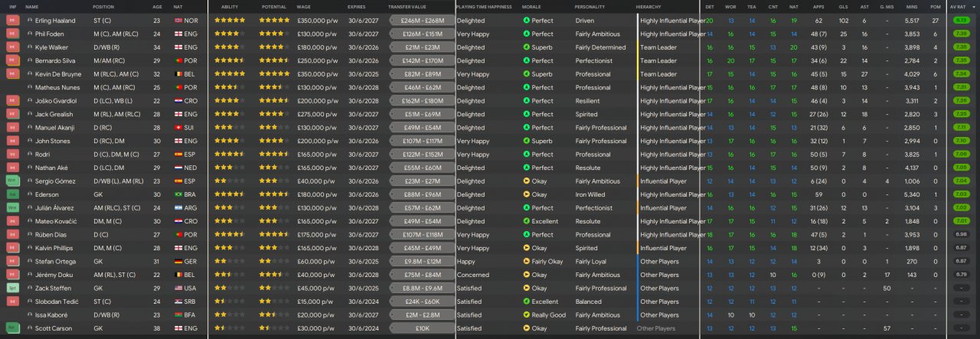The height and width of the screenshot is (339, 980).
Task: Click the Okay morale icon for Sergio Gómez
Action: 526,181
